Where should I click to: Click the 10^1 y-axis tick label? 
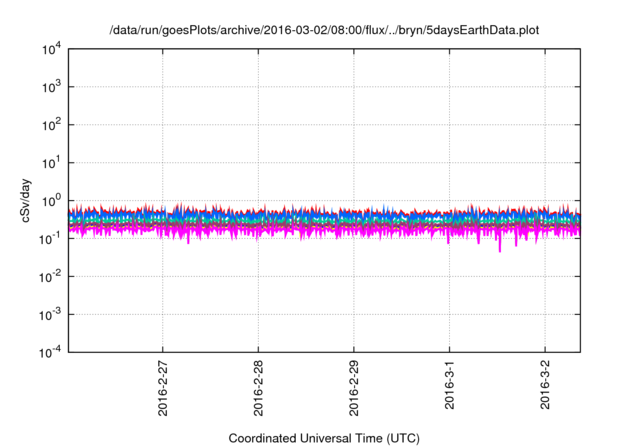51,163
